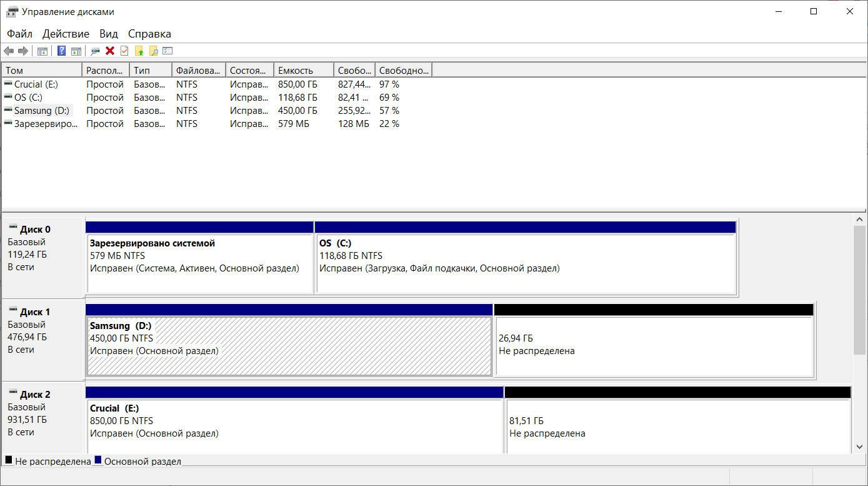Click the disk pane scrollbar down arrow
868x486 pixels.
coord(859,447)
